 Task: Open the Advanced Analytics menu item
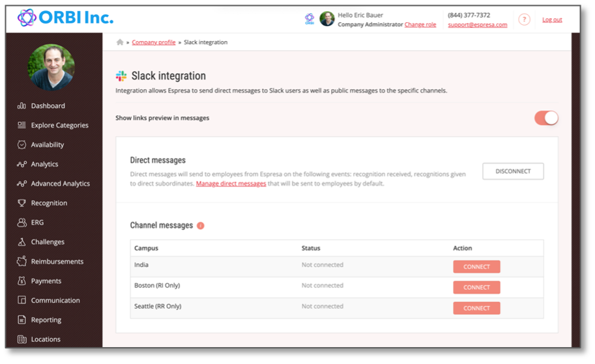click(x=61, y=184)
